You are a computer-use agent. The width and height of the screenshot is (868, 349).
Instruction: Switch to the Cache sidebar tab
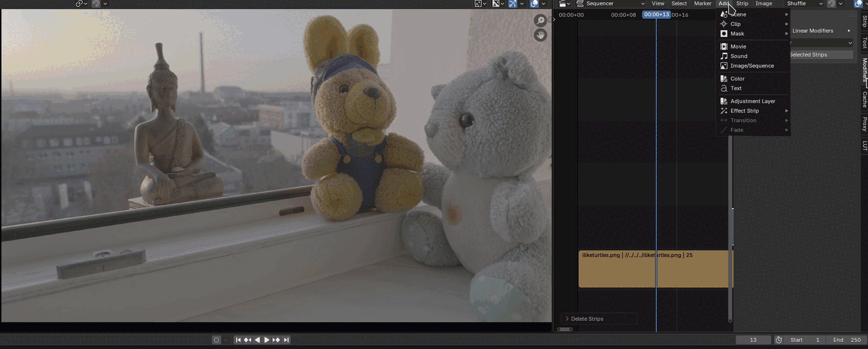click(x=864, y=99)
